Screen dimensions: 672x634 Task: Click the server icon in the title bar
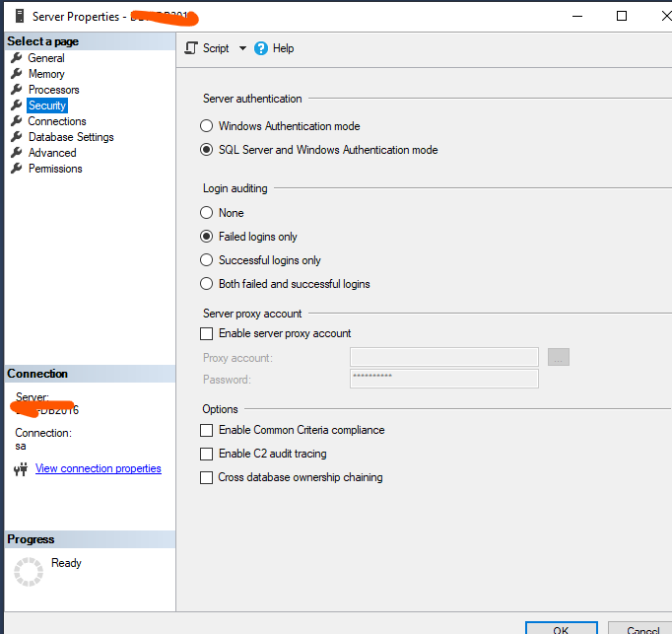pyautogui.click(x=20, y=17)
